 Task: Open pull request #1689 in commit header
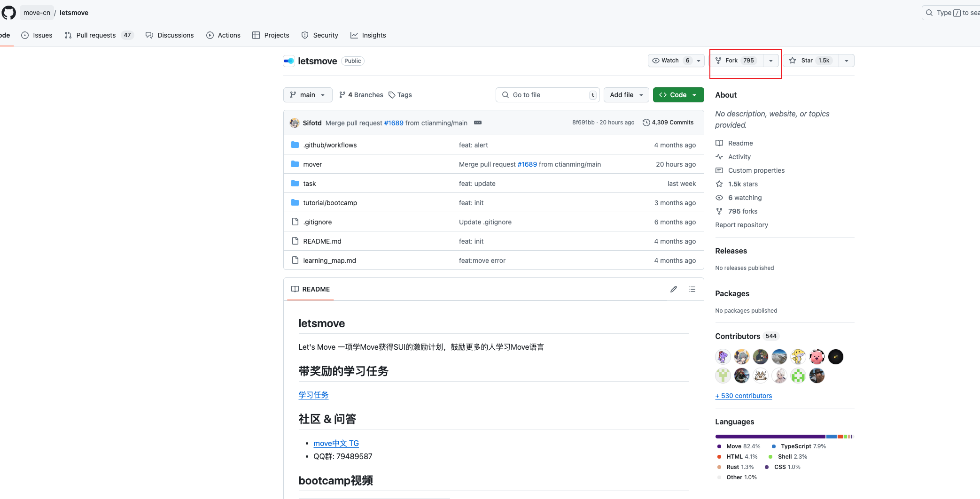[x=394, y=123]
